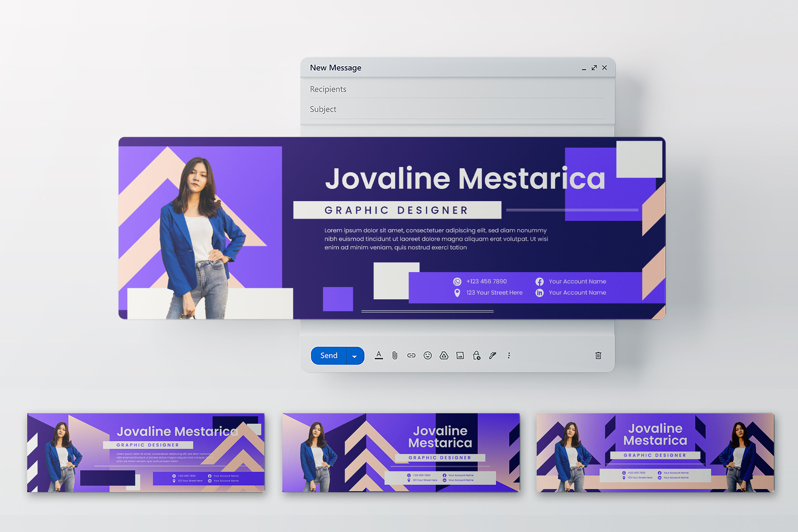Expand compose window to full screen
The height and width of the screenshot is (532, 798).
pyautogui.click(x=594, y=67)
